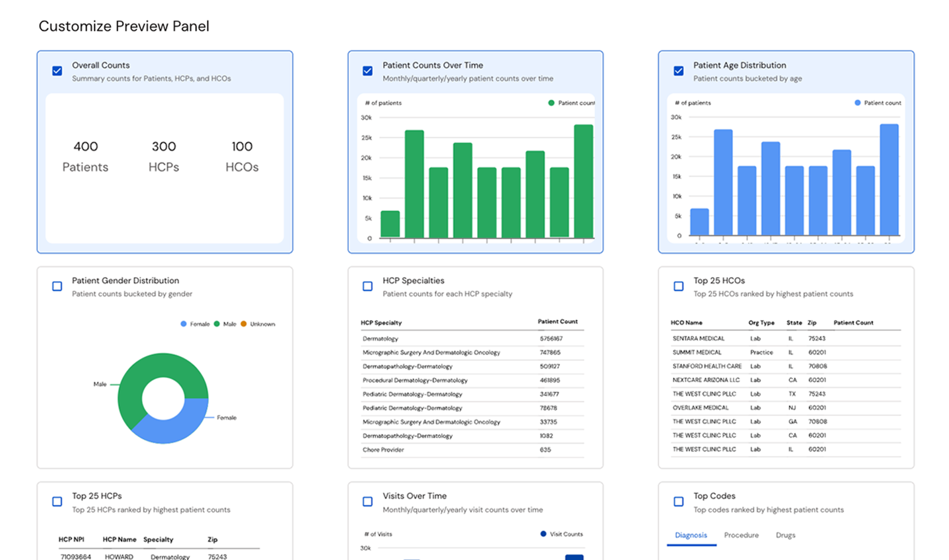This screenshot has height=560, width=949.
Task: Open the Drugs tab
Action: pos(785,535)
